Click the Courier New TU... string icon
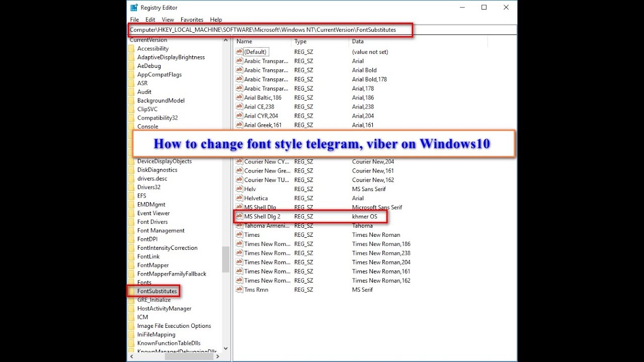 coord(239,179)
